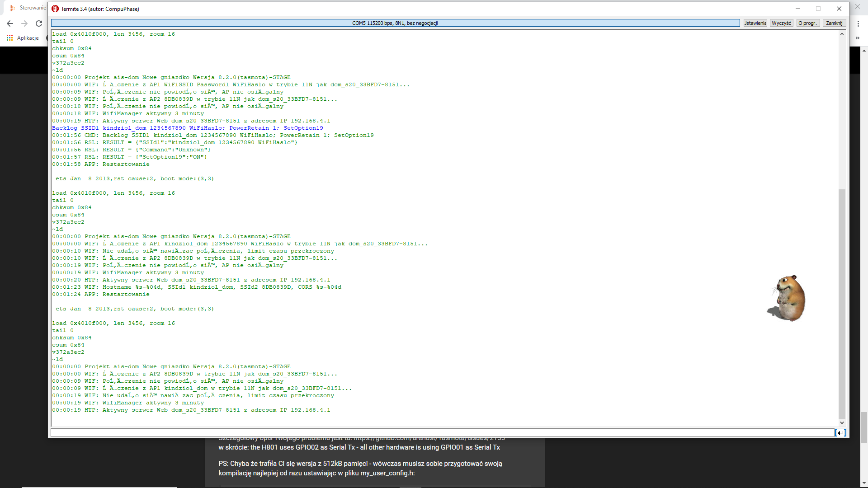This screenshot has height=488, width=868.
Task: Expand the bookmarks overflow chevron
Action: pos(857,38)
